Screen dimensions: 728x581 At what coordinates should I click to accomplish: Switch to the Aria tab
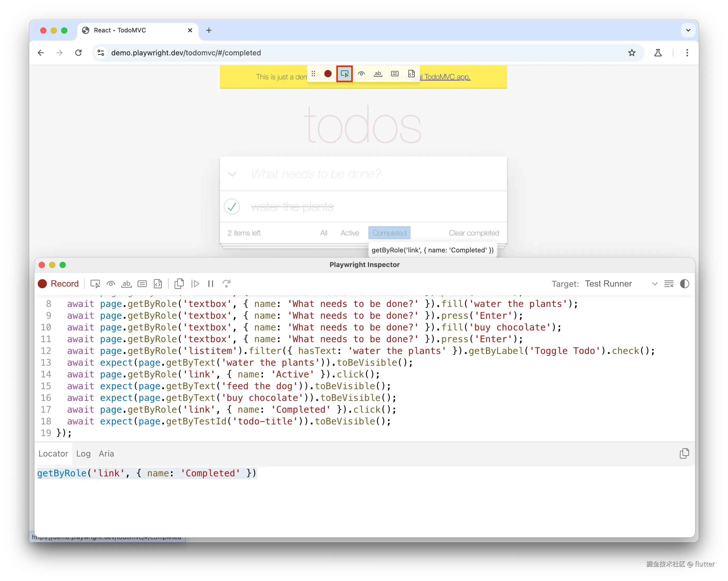pos(106,454)
